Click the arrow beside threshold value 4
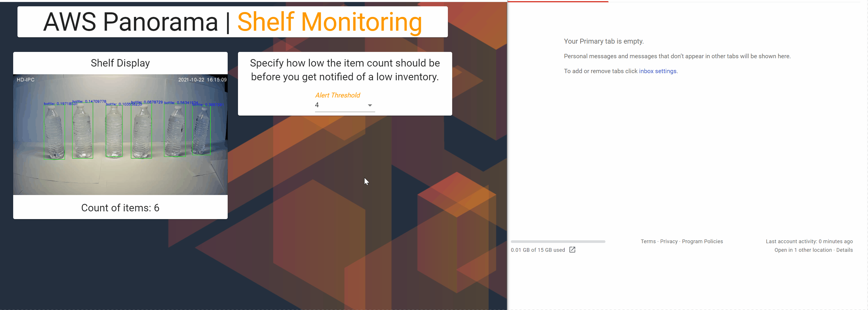868x310 pixels. tap(370, 106)
